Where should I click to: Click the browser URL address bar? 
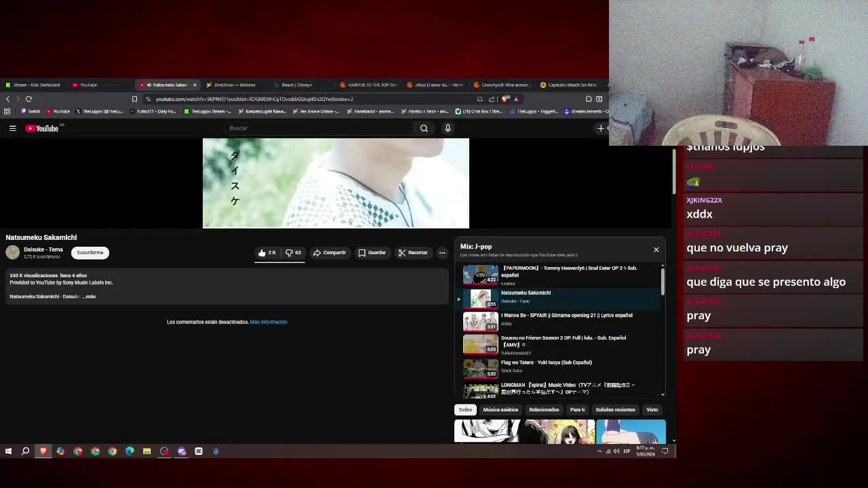(x=312, y=99)
